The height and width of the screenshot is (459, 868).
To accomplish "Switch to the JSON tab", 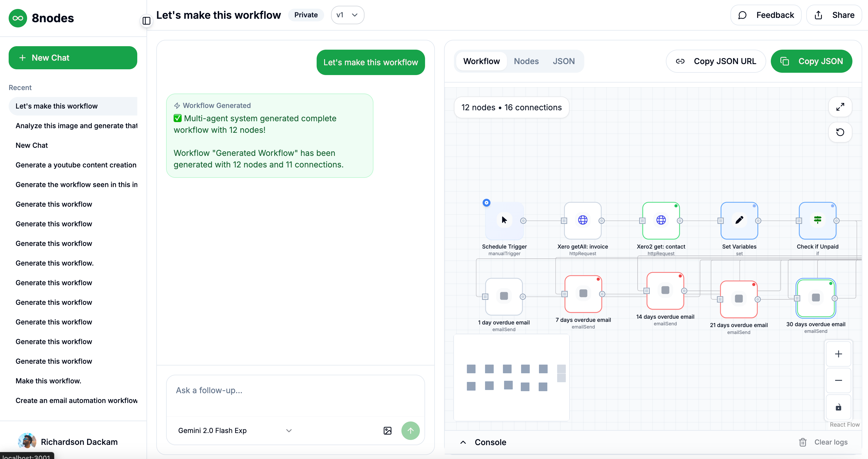I will (563, 61).
